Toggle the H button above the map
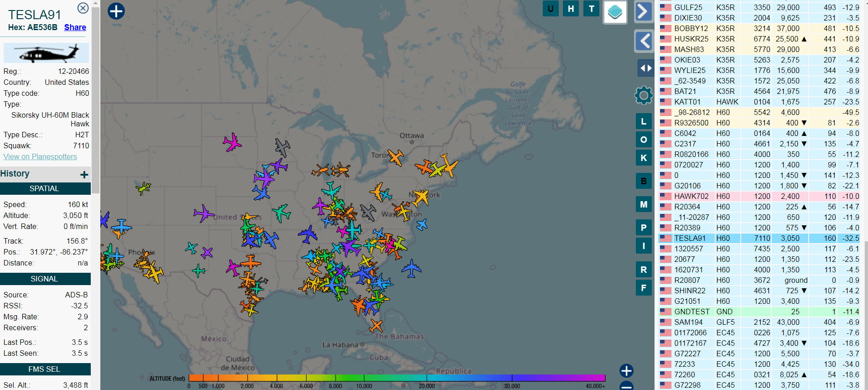Viewport: 868px width, 390px height. point(571,9)
